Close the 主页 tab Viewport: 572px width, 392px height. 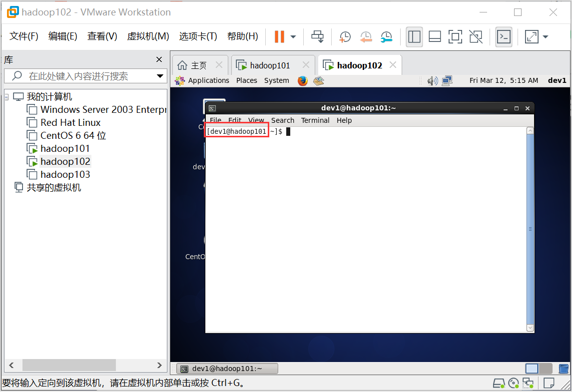pos(219,65)
